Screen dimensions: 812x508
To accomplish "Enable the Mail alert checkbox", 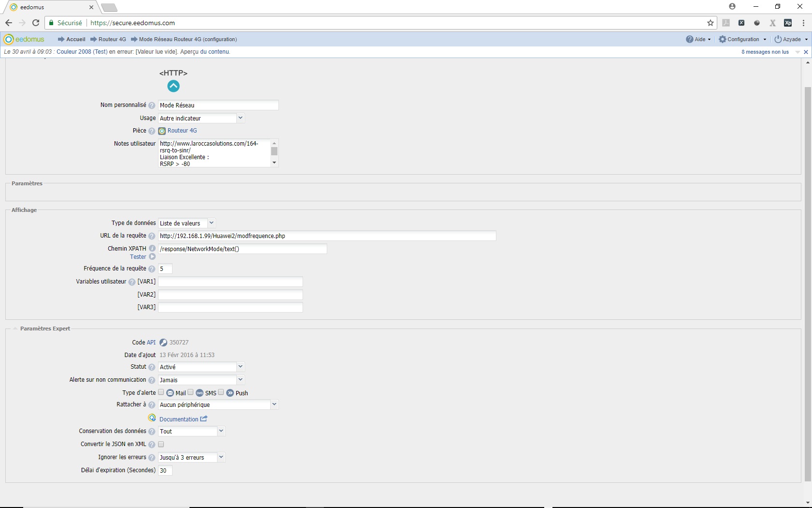I will (x=161, y=392).
